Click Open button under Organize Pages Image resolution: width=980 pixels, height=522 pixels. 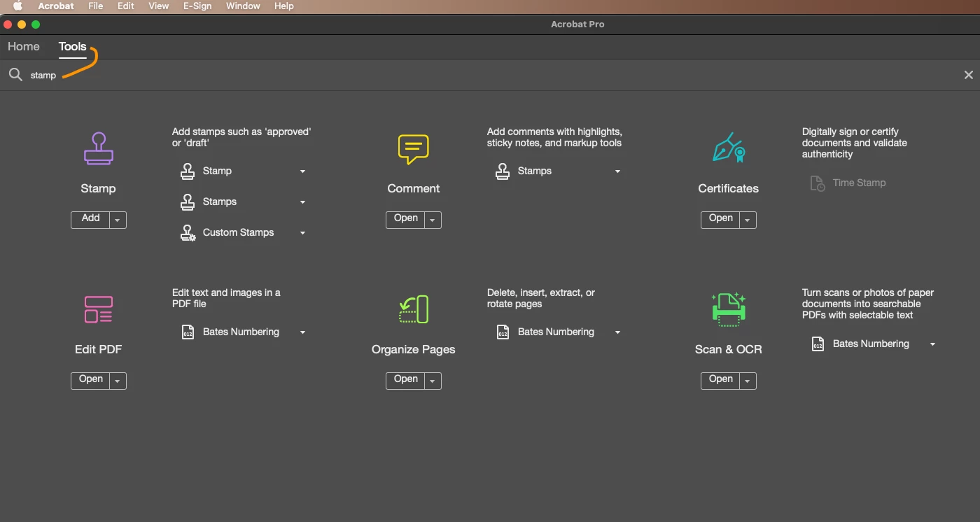coord(406,380)
